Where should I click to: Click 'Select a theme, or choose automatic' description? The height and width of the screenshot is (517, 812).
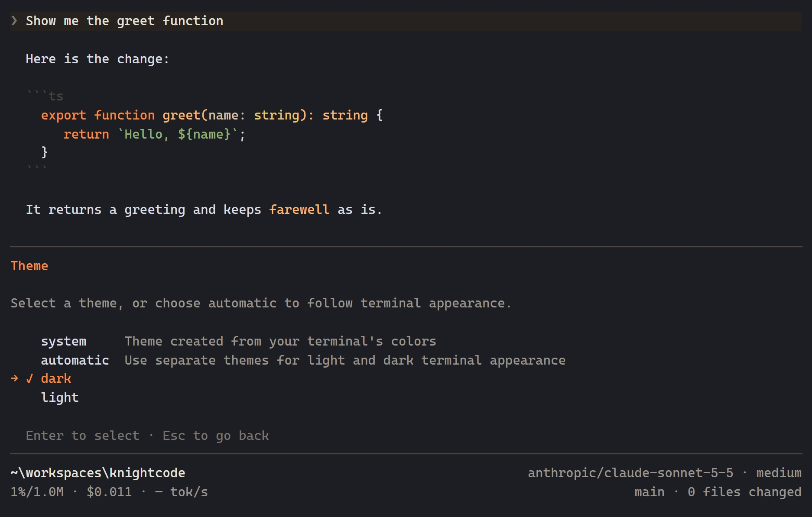click(261, 303)
